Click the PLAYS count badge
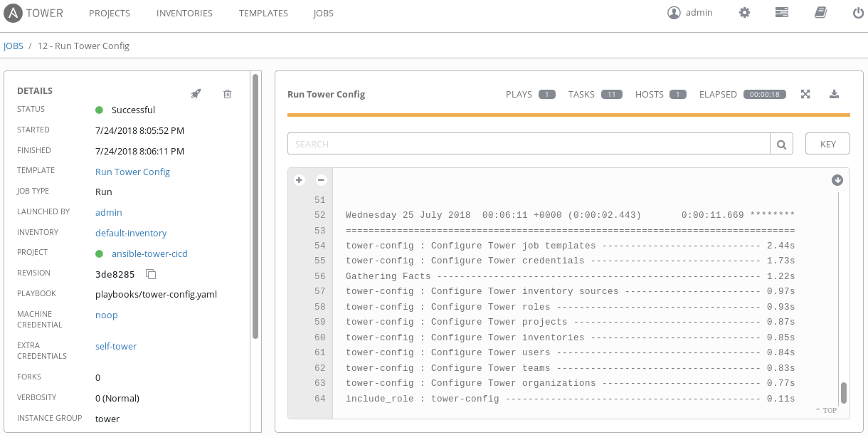The image size is (868, 435). tap(546, 94)
